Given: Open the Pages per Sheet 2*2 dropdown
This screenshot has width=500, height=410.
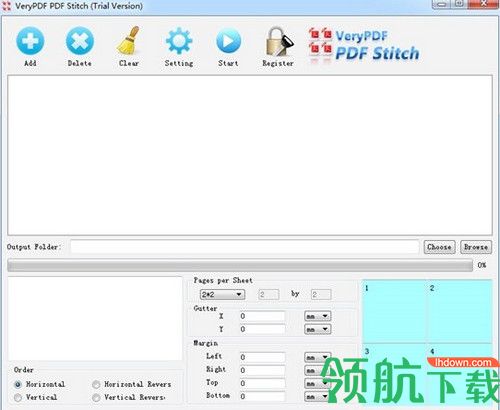Looking at the screenshot, I should point(222,294).
